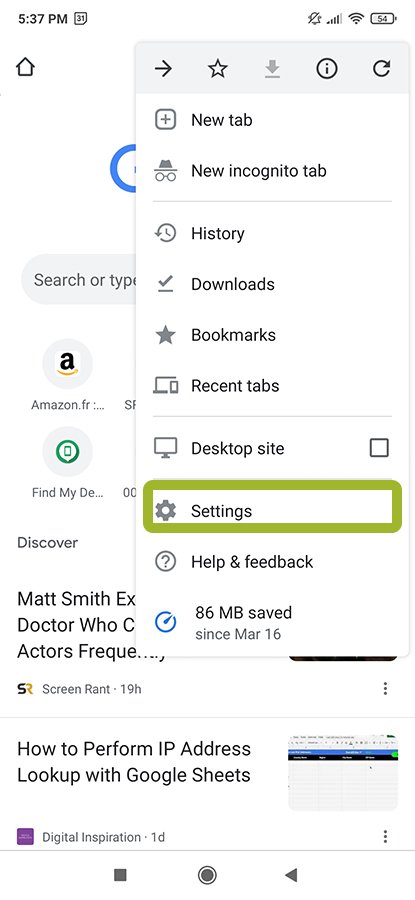Open a New incognito tab
This screenshot has height=900, width=415.
(x=272, y=170)
